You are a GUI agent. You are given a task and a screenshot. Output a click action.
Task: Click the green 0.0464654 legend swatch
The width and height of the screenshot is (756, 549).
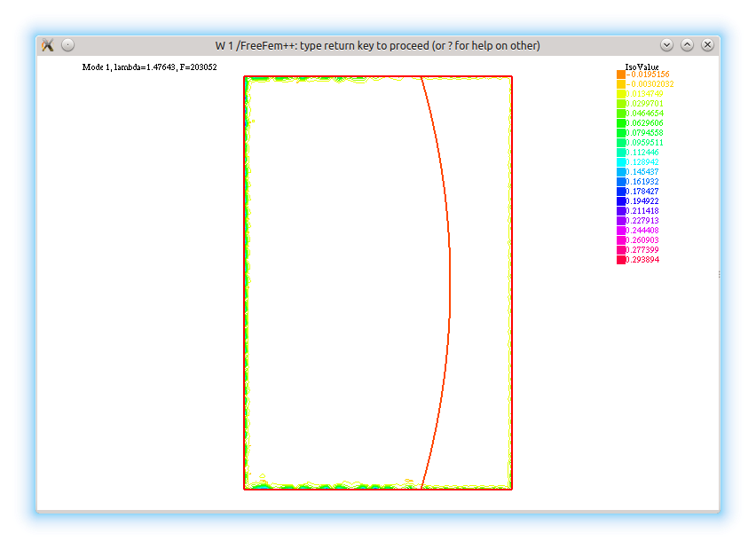[621, 114]
